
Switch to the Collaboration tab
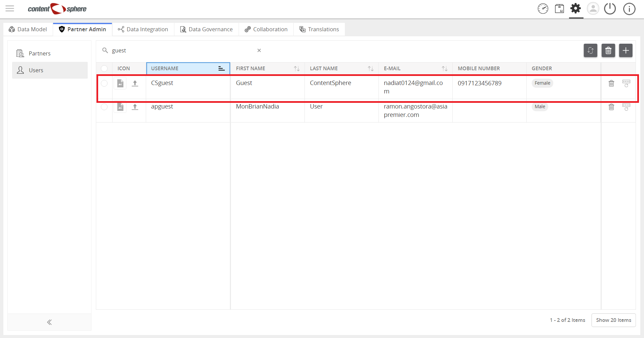(x=266, y=29)
